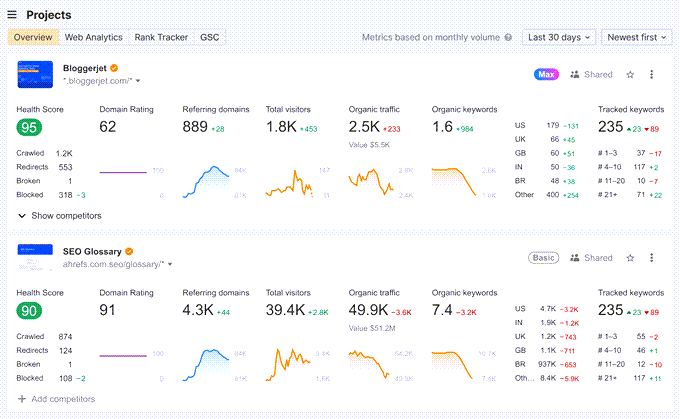Image resolution: width=680 pixels, height=419 pixels.
Task: Open the three-dot menu for Bloggerjet
Action: (x=651, y=75)
